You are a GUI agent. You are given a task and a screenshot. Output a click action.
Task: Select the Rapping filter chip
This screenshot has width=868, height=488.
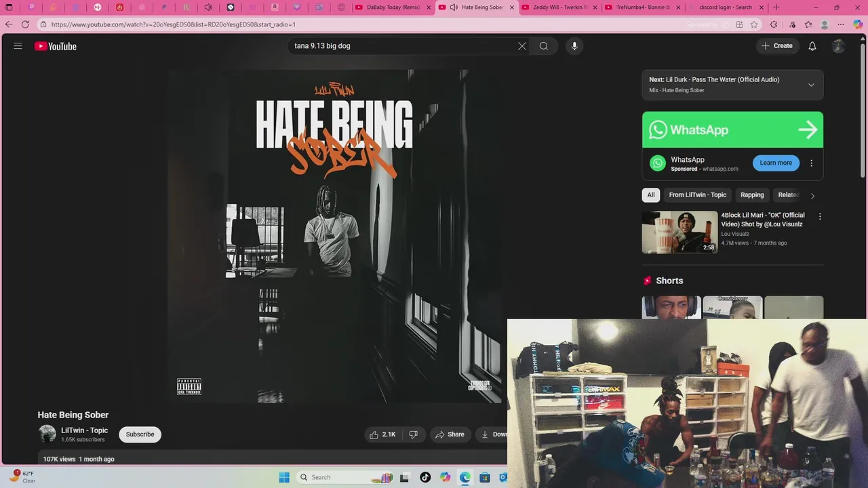[752, 195]
